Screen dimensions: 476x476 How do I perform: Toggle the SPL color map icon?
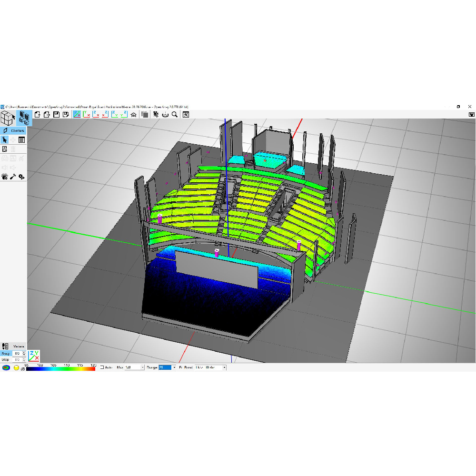point(6,367)
